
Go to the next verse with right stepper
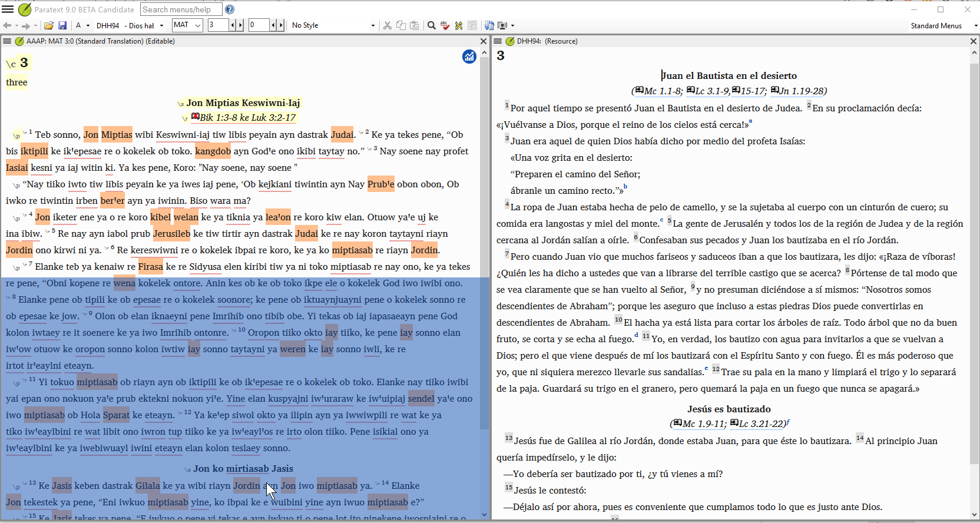(281, 25)
